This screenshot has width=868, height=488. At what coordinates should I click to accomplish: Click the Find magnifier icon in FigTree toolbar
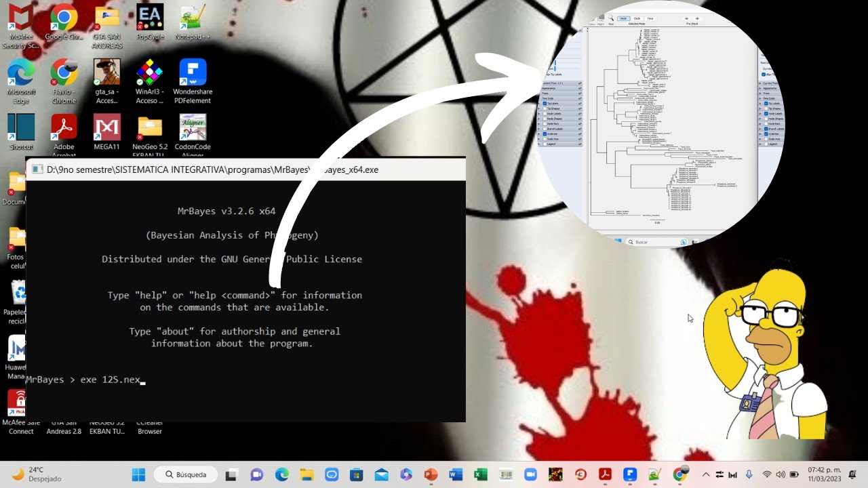610,19
